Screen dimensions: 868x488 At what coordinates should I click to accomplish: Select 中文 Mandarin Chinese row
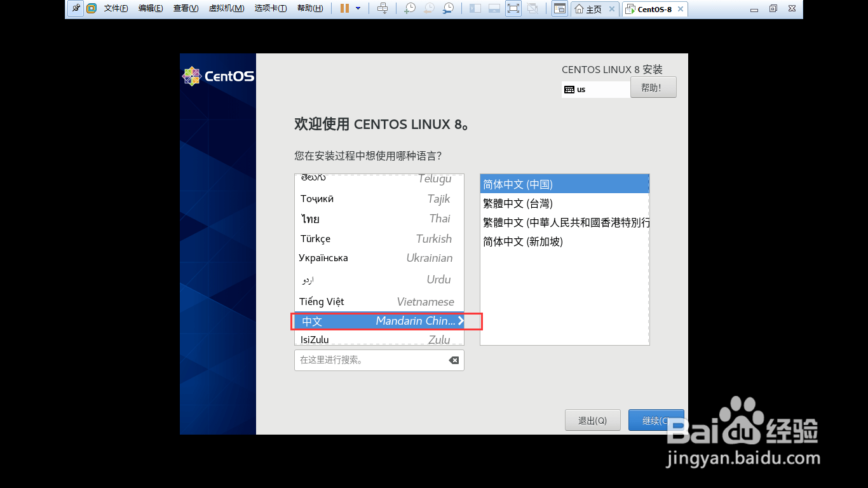tap(379, 321)
